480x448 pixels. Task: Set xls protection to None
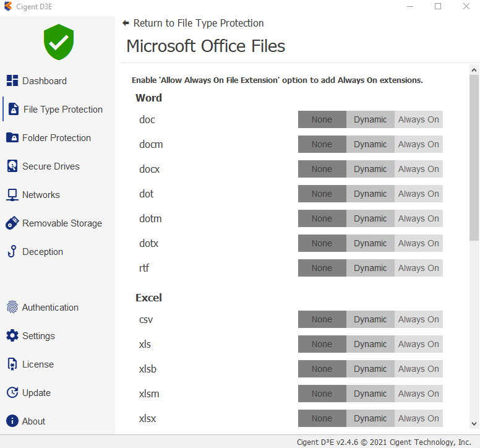click(322, 344)
